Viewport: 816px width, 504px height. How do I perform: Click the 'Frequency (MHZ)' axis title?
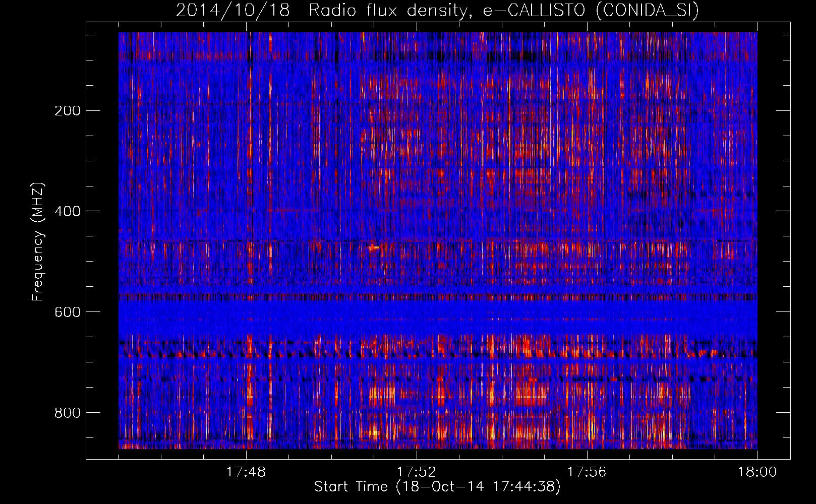38,241
